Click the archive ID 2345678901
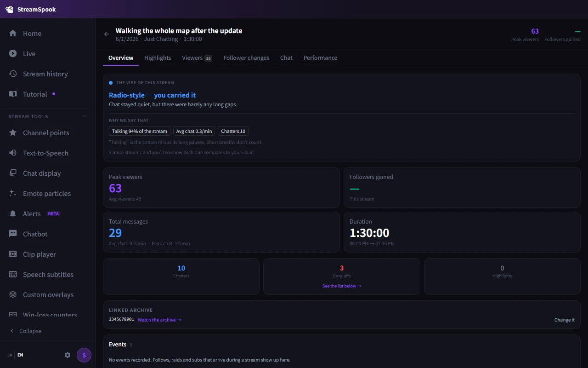 coord(121,319)
